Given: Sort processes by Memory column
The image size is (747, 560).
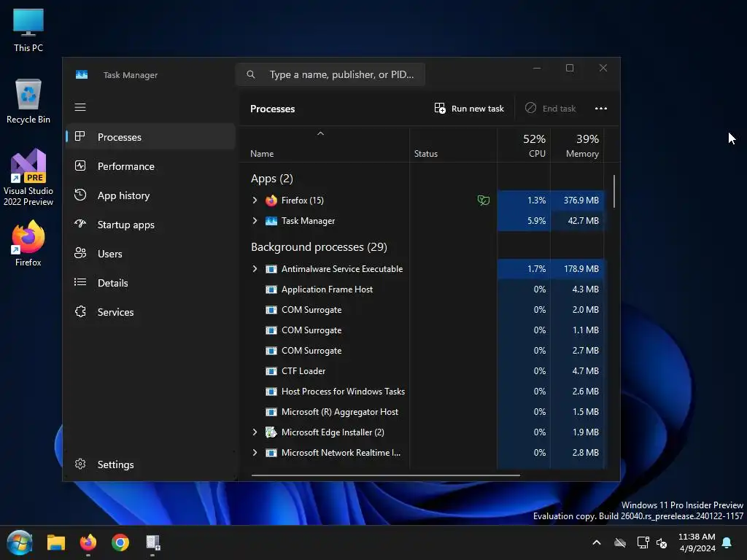Looking at the screenshot, I should point(578,145).
